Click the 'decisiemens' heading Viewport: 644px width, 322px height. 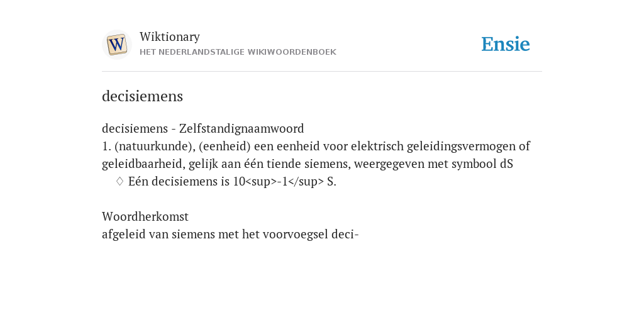pyautogui.click(x=143, y=96)
